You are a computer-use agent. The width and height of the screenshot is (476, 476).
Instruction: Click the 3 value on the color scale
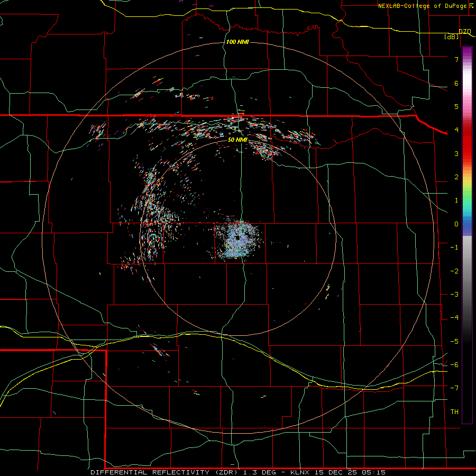pyautogui.click(x=456, y=153)
